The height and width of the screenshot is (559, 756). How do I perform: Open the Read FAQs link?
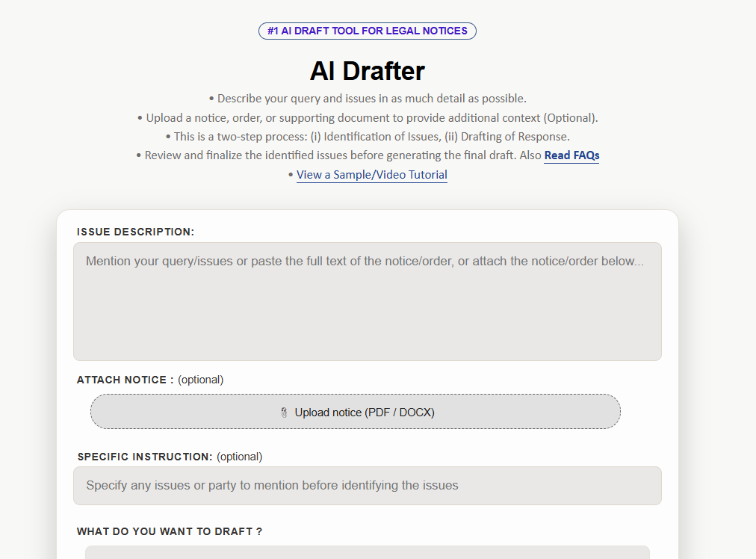point(571,155)
